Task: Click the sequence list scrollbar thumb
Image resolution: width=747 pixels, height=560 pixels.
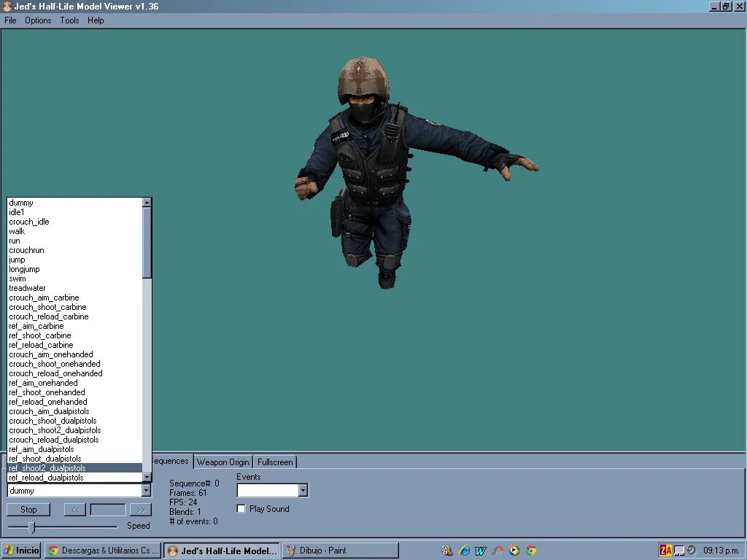Action: [147, 243]
